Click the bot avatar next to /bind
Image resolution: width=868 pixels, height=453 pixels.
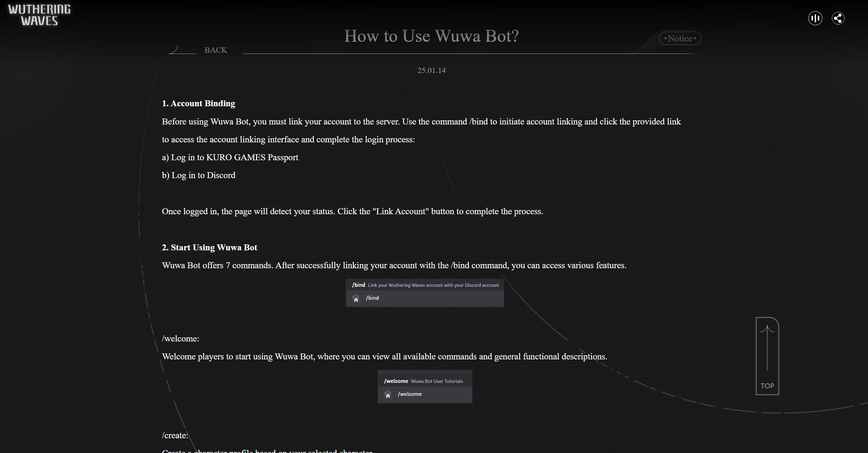click(356, 298)
